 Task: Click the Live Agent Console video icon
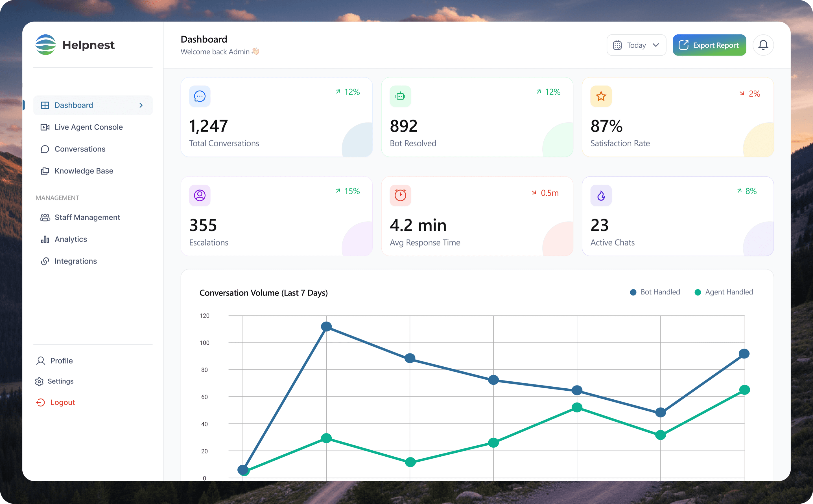[x=45, y=127]
